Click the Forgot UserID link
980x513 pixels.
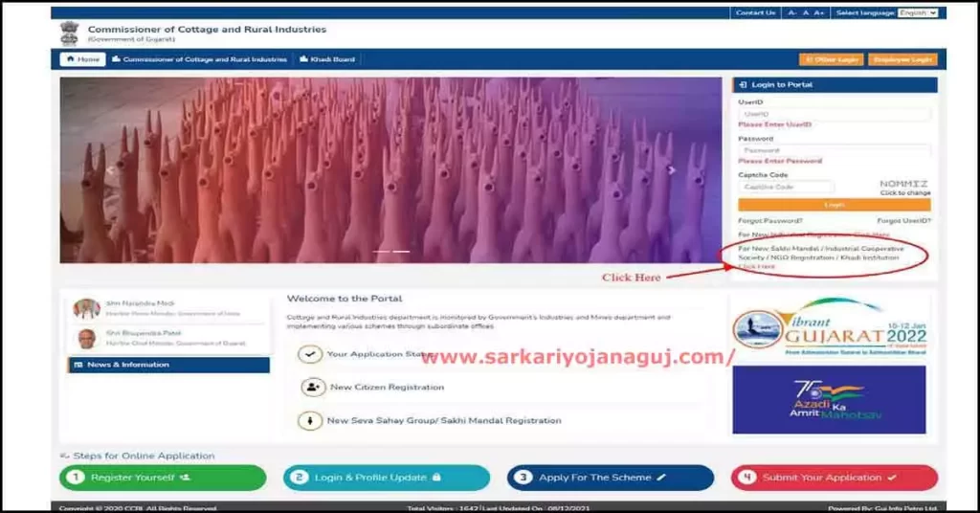pyautogui.click(x=903, y=221)
